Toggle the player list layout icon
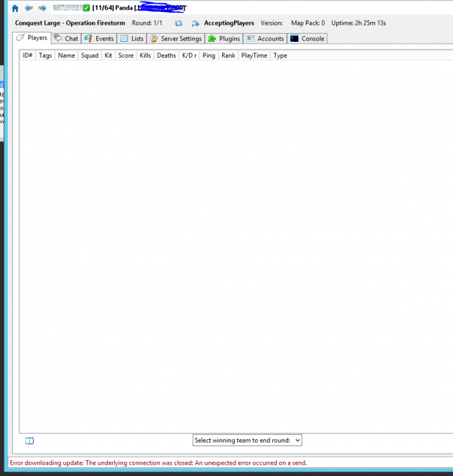The height and width of the screenshot is (476, 453). click(29, 441)
